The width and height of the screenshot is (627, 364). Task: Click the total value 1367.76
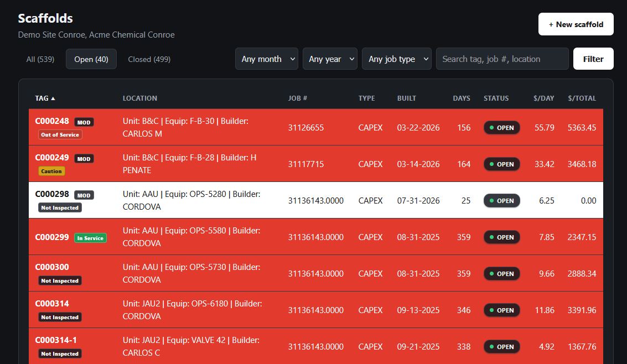pyautogui.click(x=582, y=347)
